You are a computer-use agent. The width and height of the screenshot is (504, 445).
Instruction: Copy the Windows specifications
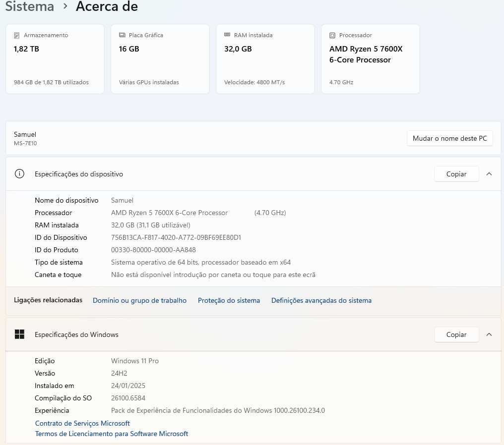point(456,334)
